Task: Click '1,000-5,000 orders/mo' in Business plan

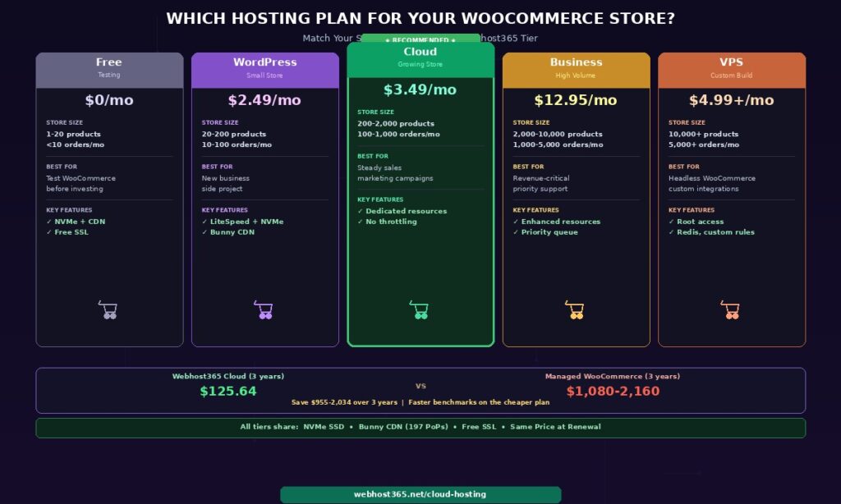Action: (558, 144)
